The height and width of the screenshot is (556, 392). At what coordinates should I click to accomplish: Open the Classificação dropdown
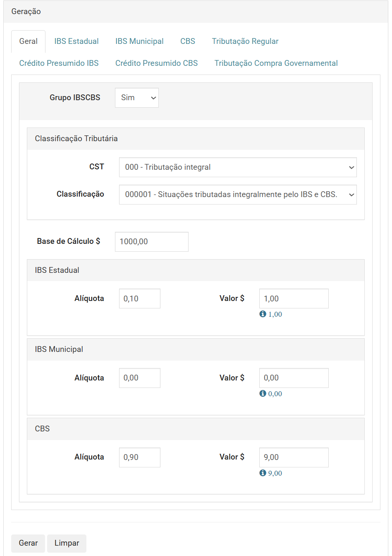click(x=238, y=195)
